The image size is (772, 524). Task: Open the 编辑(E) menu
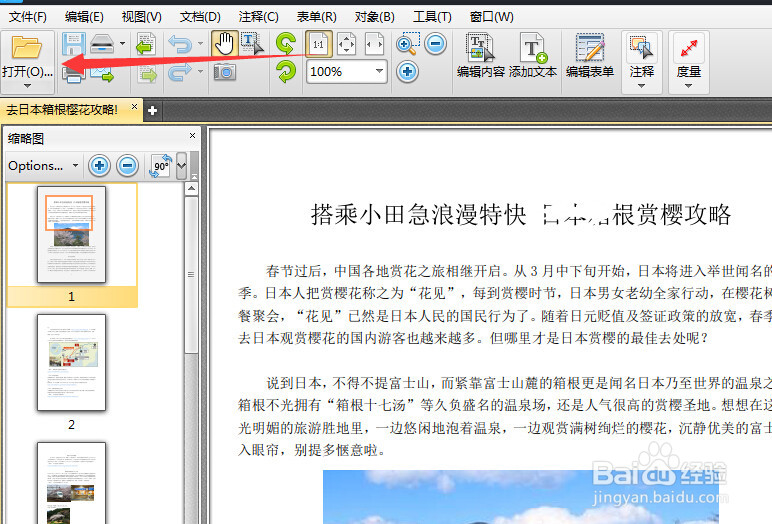pyautogui.click(x=84, y=17)
